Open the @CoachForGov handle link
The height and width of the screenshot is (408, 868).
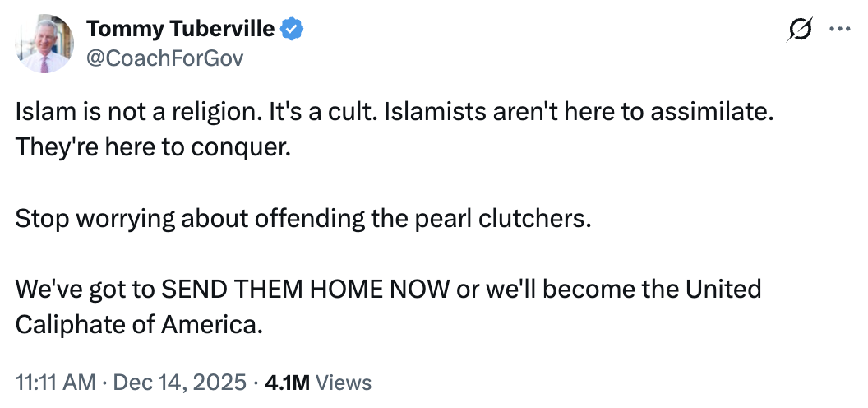[164, 58]
